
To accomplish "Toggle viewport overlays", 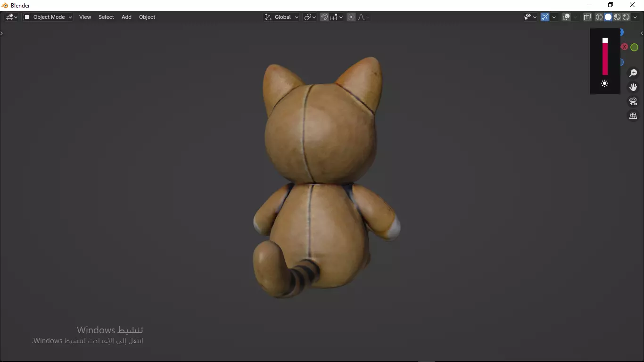I will point(567,17).
